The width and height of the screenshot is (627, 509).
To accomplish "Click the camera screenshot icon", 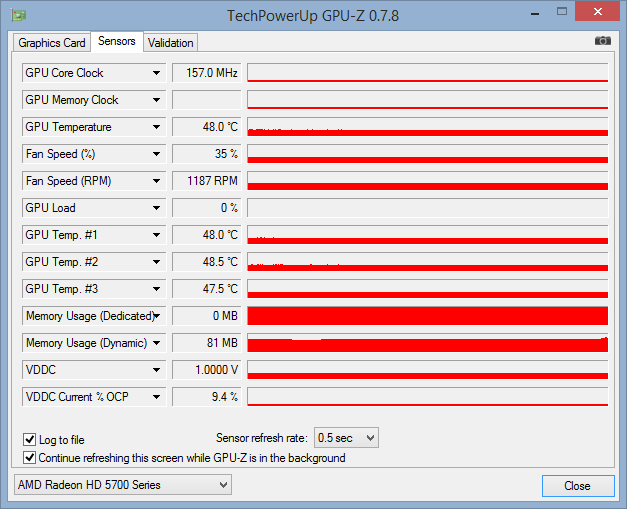I will coord(603,41).
